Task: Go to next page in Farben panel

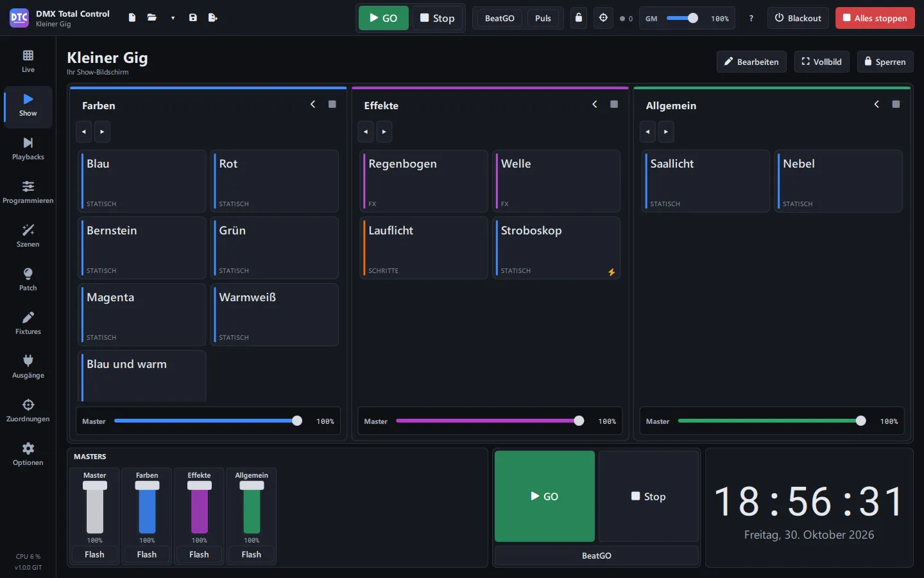Action: click(x=102, y=132)
